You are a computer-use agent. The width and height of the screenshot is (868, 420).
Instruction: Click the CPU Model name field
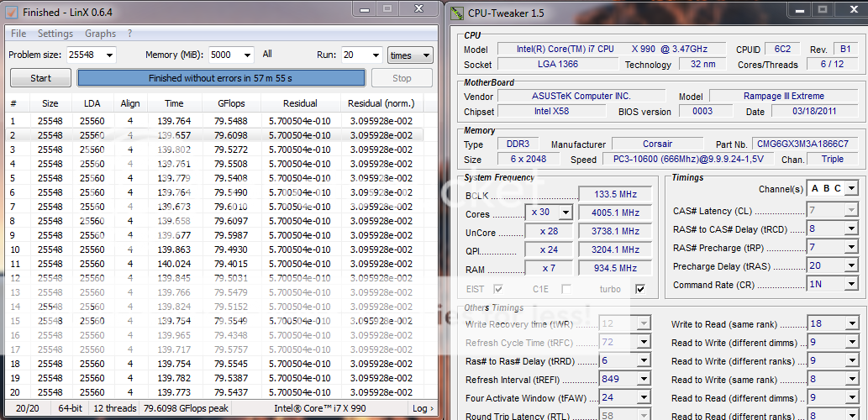point(613,49)
